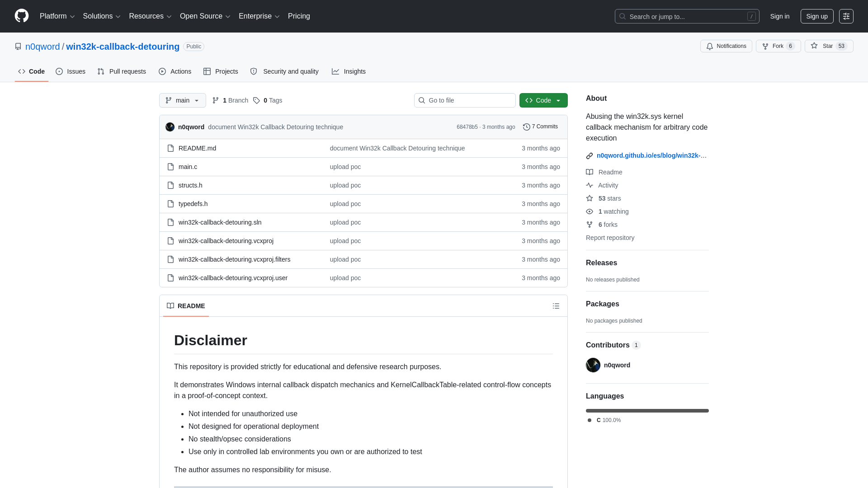868x488 pixels.
Task: Open the n0qword.github.io blog link
Action: click(651, 155)
